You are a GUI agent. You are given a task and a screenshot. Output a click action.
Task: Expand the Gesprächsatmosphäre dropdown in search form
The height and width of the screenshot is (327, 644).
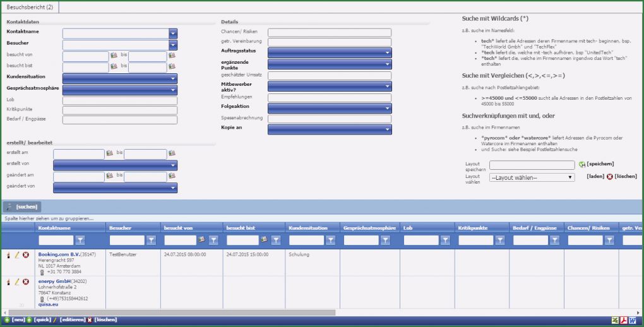point(173,90)
